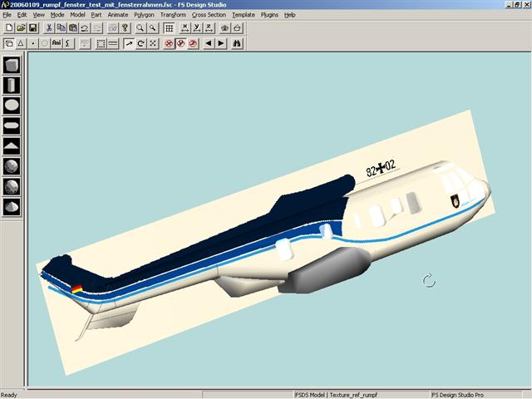Screen dimensions: 532x399
Task: Toggle Y axis constraint button
Action: pos(197,28)
